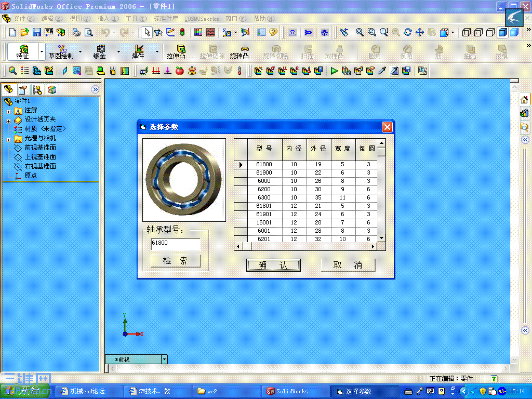Click the Select arrow cursor tool
532x399 pixels.
click(147, 32)
